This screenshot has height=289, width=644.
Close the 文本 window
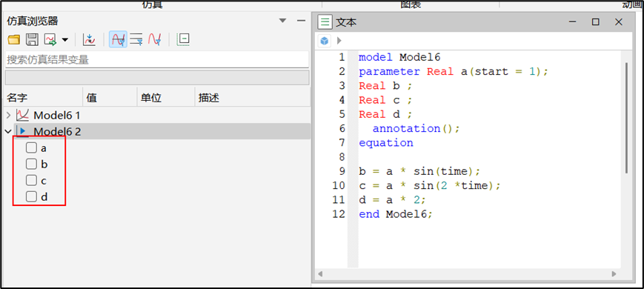[x=619, y=22]
